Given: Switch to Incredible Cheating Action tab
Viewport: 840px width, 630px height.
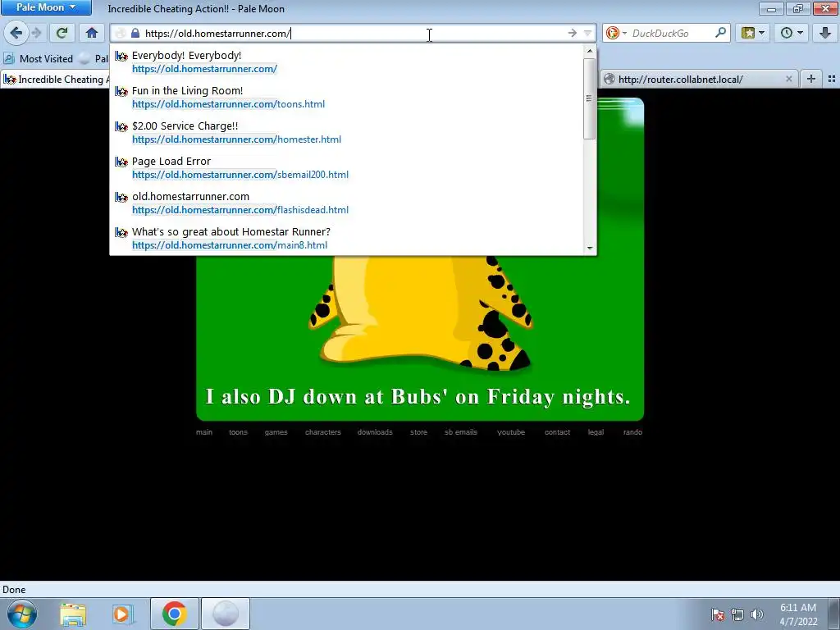Looking at the screenshot, I should pos(55,80).
